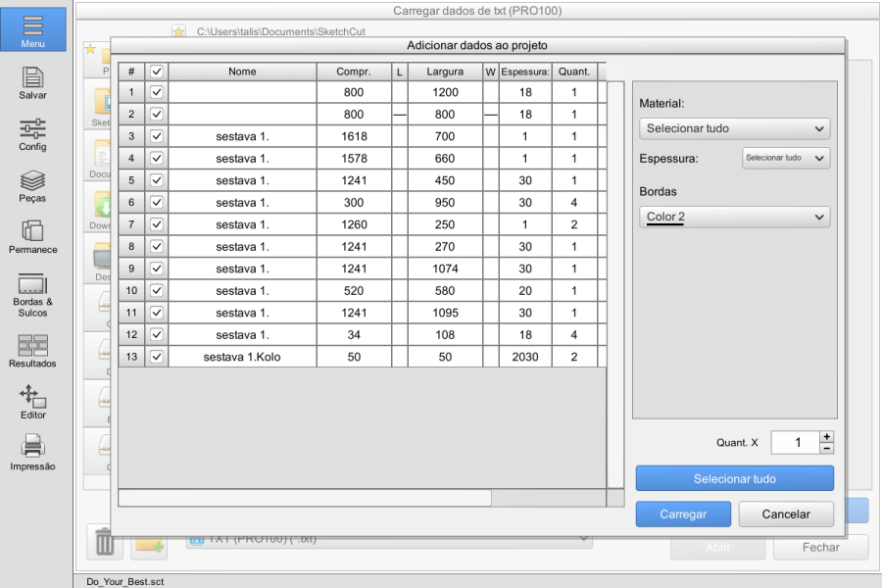Viewport: 882px width, 588px height.
Task: Open the Bordas Color 2 dropdown
Action: point(735,217)
